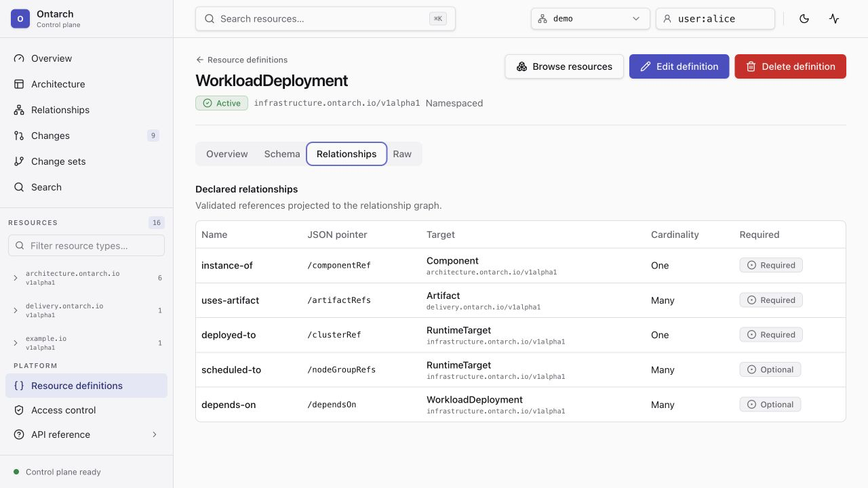
Task: Click the scheduled-to relationship name
Action: click(x=231, y=370)
